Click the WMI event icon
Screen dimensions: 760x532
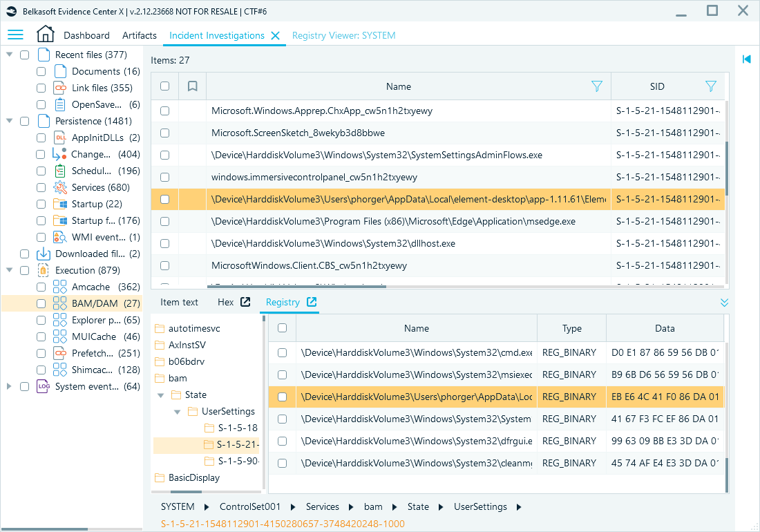[59, 237]
